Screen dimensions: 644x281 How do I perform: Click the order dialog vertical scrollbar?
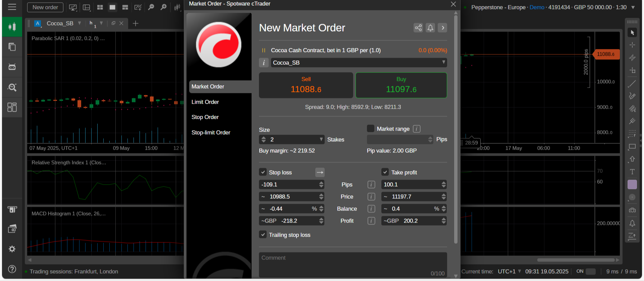(x=455, y=129)
